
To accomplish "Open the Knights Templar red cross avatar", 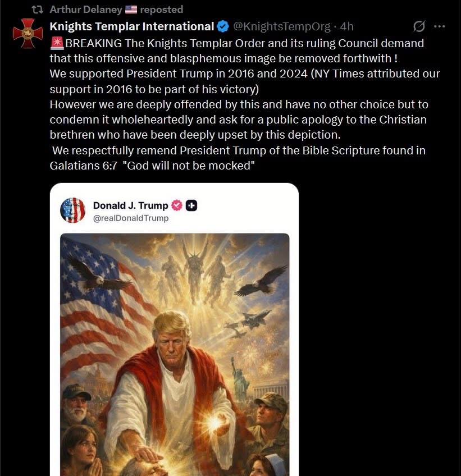I will [25, 33].
